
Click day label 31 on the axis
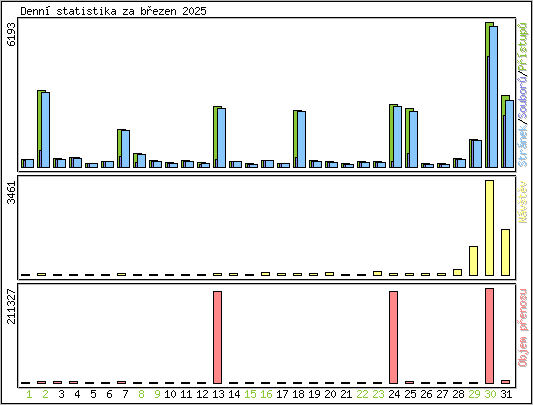click(x=506, y=394)
